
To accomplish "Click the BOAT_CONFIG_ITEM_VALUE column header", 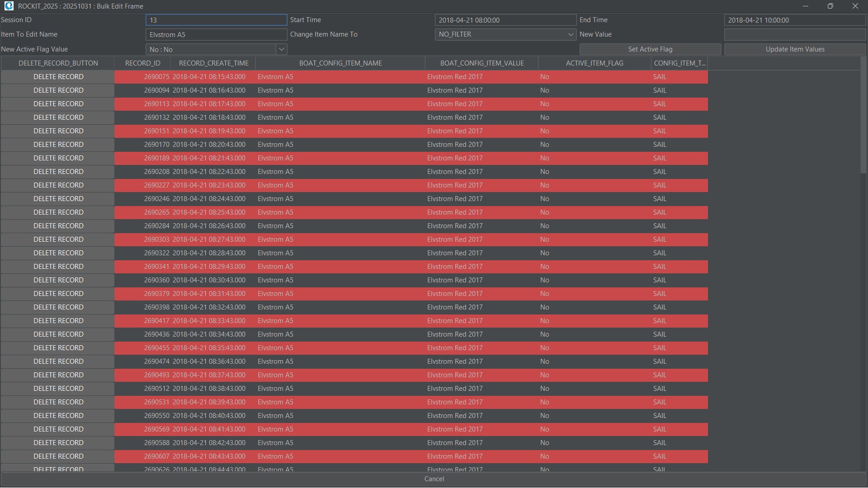I will [481, 63].
